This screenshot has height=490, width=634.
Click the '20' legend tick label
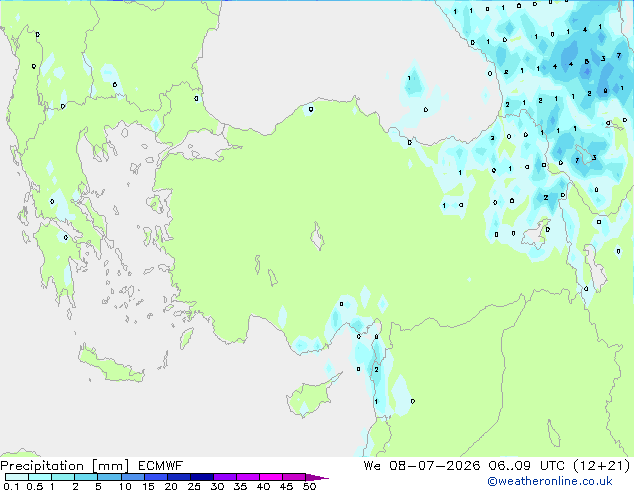pos(171,486)
